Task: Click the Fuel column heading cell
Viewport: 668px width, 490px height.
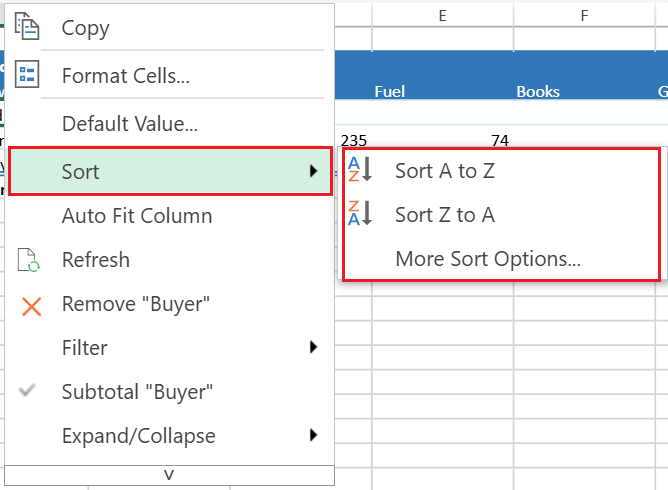Action: point(390,91)
